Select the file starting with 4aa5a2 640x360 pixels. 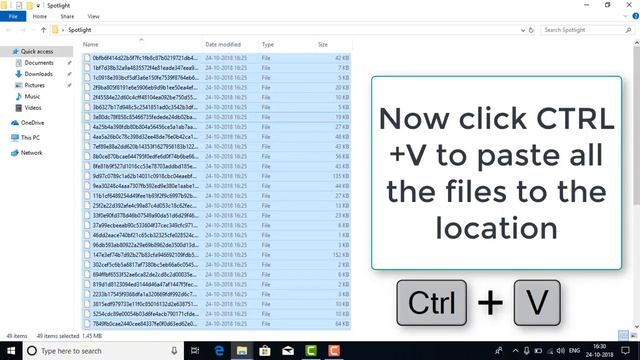coord(216,137)
